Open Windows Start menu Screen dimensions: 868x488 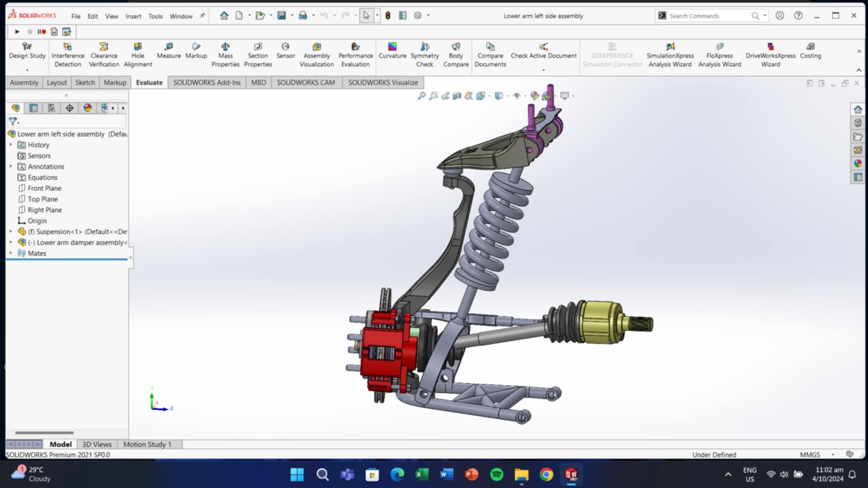click(x=297, y=474)
